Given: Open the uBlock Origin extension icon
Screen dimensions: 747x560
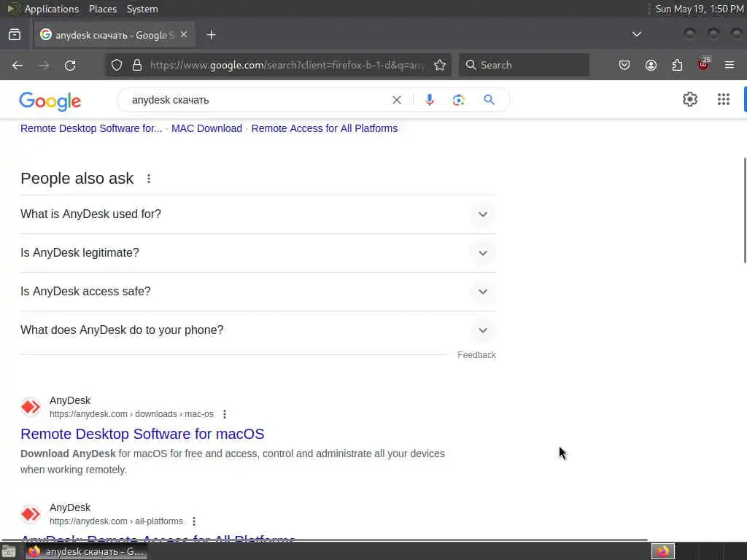Looking at the screenshot, I should coord(703,64).
